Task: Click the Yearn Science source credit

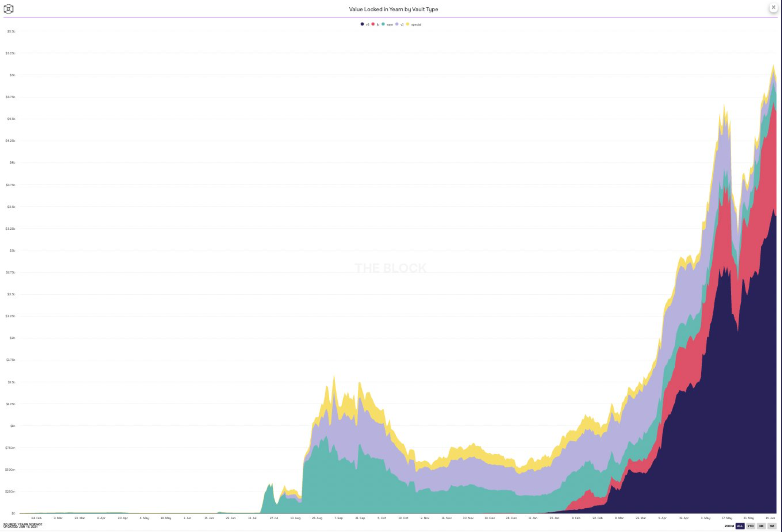Action: (x=23, y=524)
